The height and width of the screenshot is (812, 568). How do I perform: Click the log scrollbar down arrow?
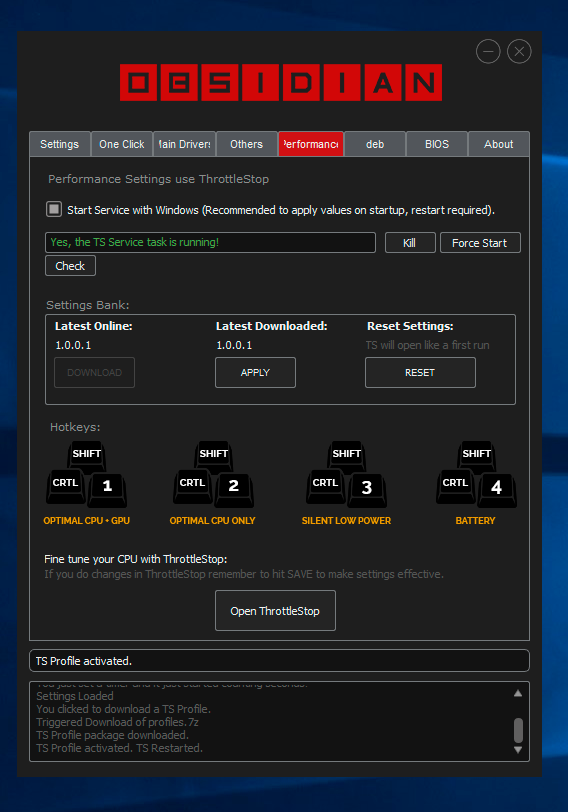[x=518, y=750]
